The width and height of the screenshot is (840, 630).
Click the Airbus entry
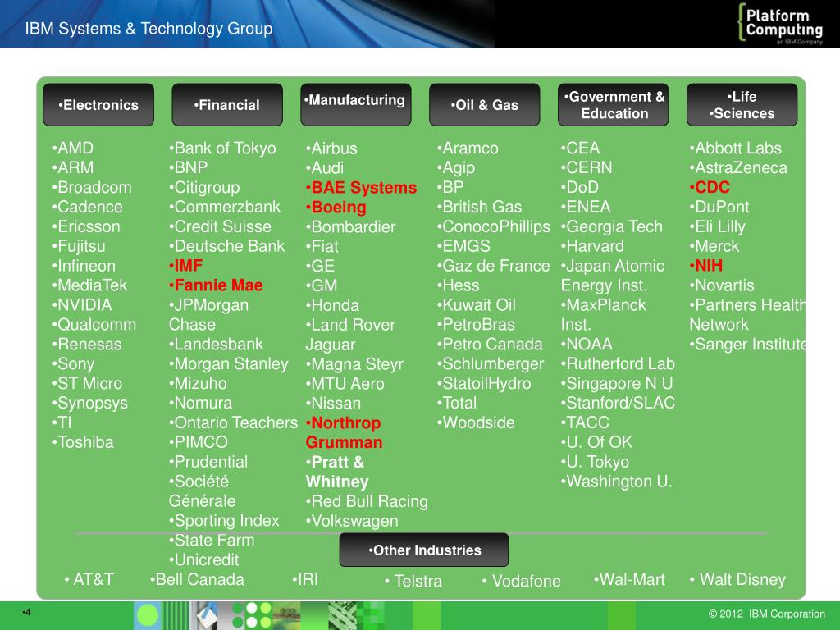[x=331, y=148]
